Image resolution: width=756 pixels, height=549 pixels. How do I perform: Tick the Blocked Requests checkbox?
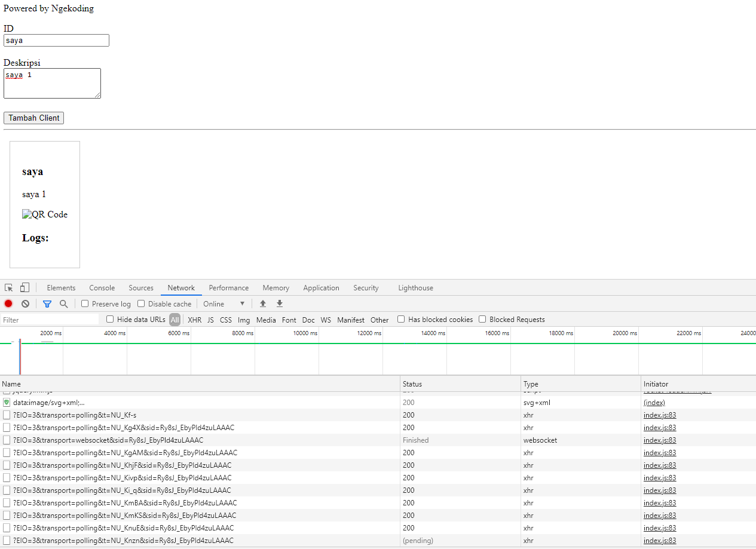482,319
